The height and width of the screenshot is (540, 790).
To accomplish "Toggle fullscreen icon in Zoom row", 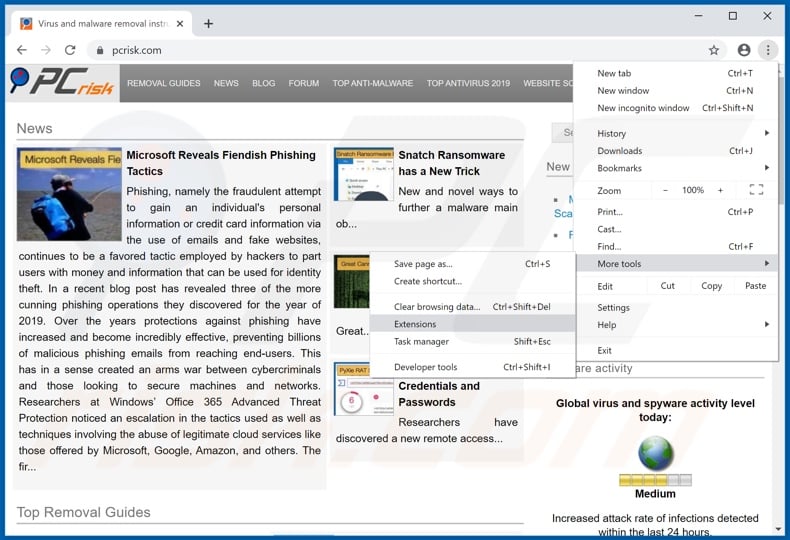I will click(756, 190).
